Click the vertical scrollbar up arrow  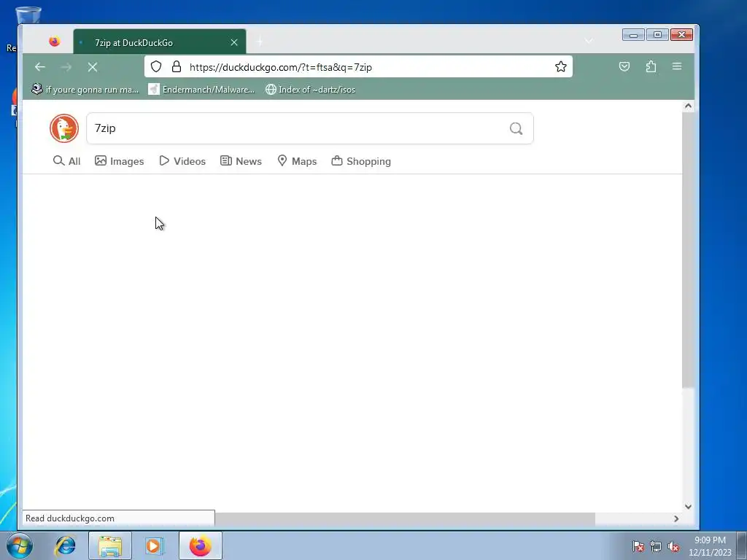point(688,106)
